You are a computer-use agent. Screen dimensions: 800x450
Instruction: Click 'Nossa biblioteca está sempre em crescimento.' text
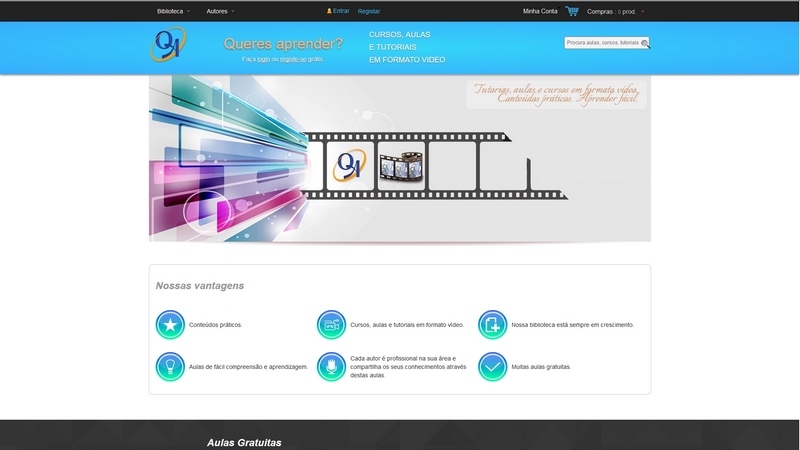572,325
